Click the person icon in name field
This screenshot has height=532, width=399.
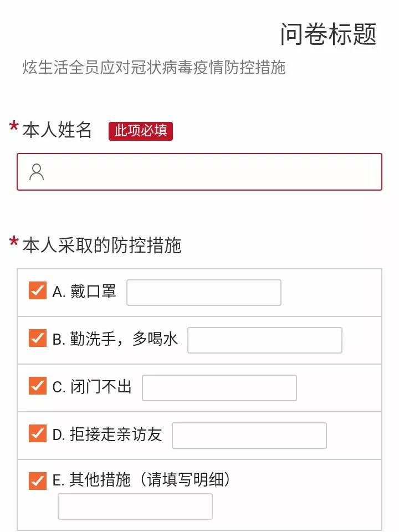click(37, 172)
